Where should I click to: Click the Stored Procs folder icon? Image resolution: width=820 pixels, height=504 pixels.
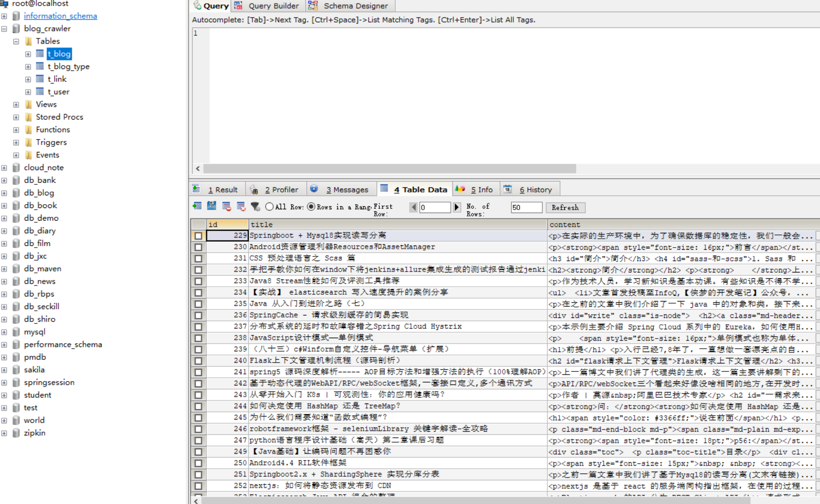pyautogui.click(x=29, y=117)
